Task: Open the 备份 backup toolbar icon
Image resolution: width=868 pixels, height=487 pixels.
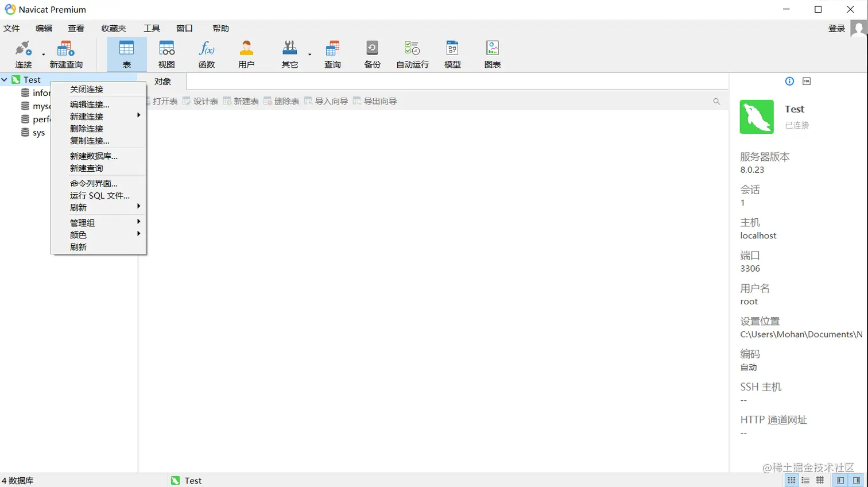Action: [x=372, y=55]
